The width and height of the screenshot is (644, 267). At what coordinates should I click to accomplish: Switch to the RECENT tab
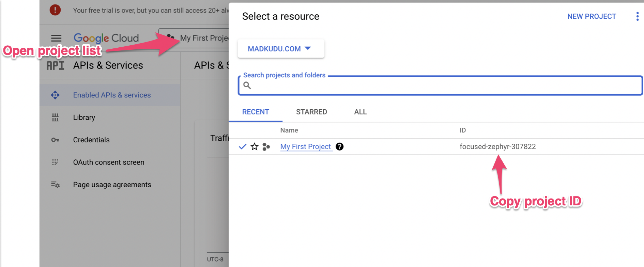256,112
